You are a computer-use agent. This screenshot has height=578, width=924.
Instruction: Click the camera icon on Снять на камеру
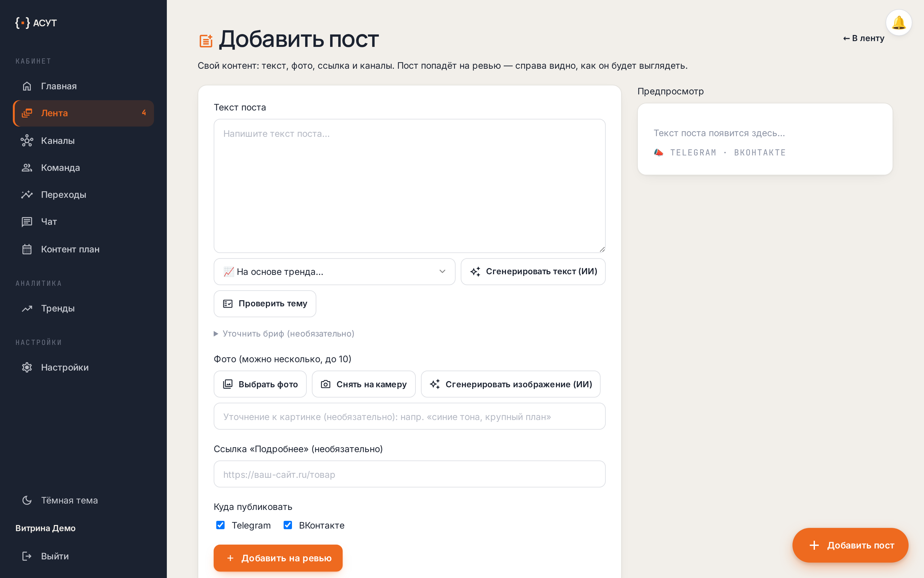click(x=325, y=384)
